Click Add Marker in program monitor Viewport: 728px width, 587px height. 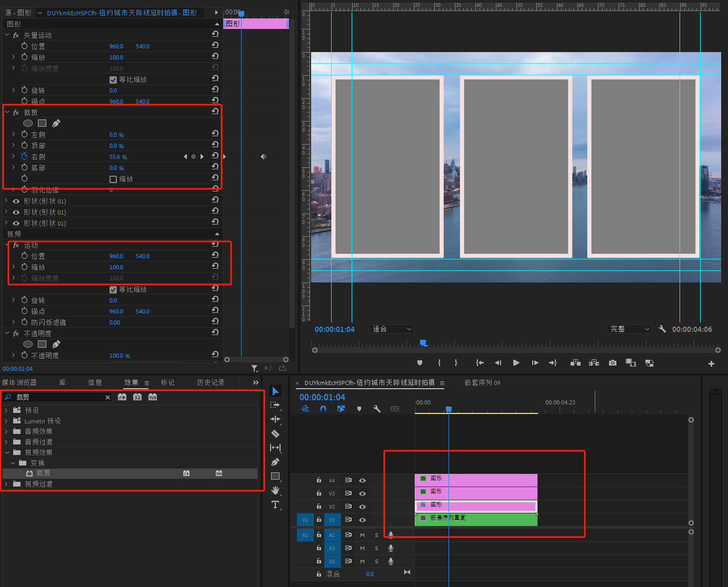coord(420,363)
